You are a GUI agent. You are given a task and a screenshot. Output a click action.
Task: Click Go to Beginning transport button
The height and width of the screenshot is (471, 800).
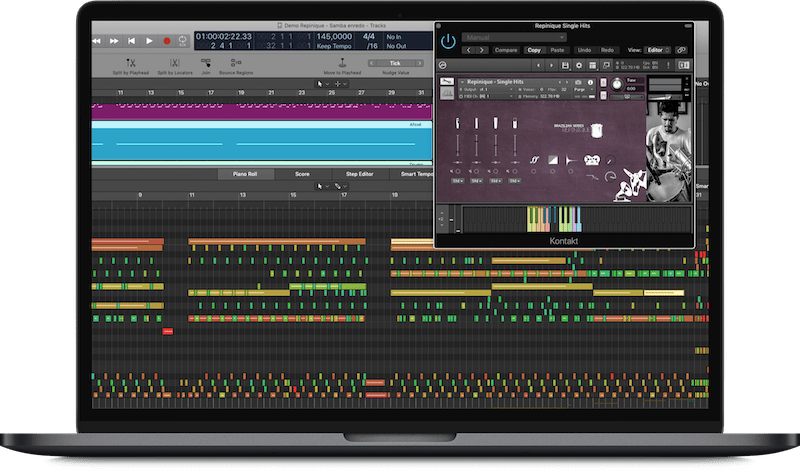[132, 41]
